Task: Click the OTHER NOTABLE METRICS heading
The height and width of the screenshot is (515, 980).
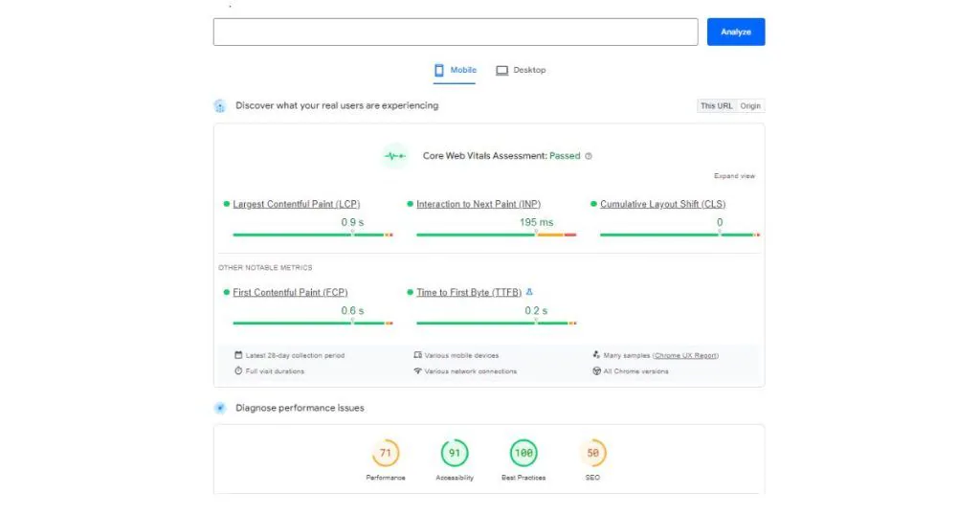Action: 265,267
